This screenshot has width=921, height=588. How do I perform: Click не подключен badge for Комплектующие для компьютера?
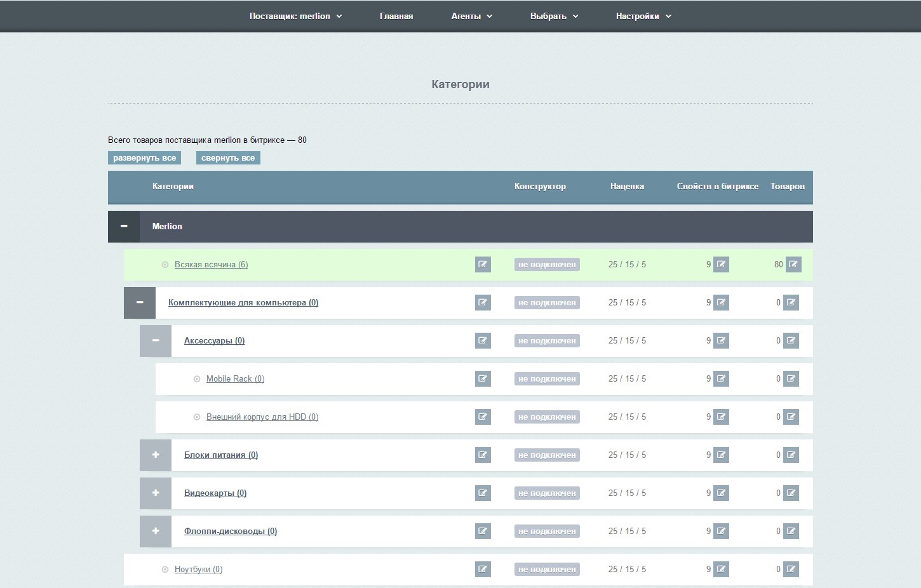[x=547, y=302]
